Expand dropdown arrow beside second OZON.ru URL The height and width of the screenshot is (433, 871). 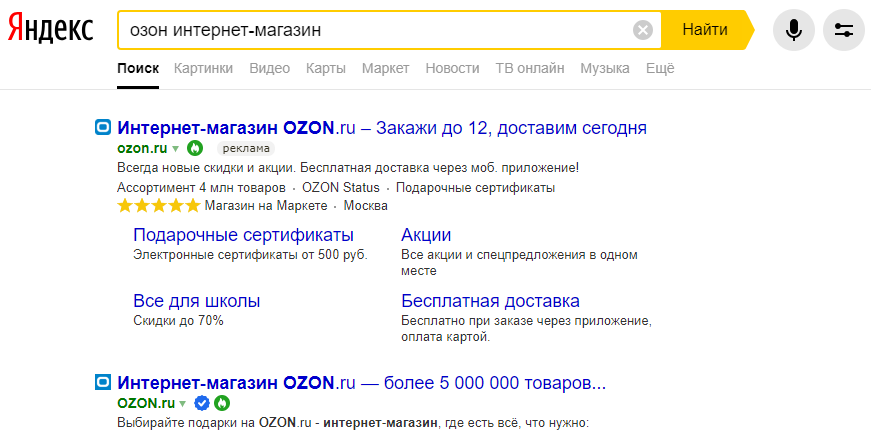point(182,404)
